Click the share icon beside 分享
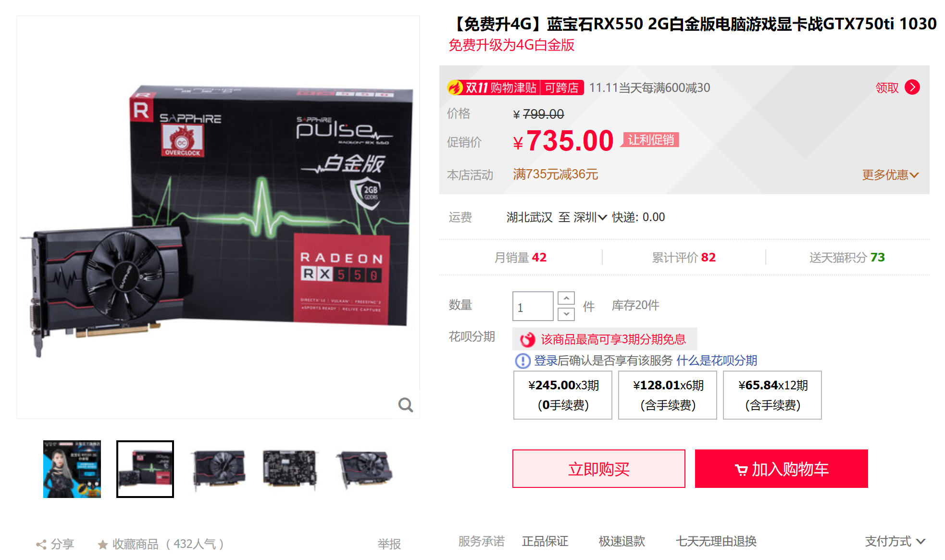Image resolution: width=945 pixels, height=560 pixels. [41, 544]
